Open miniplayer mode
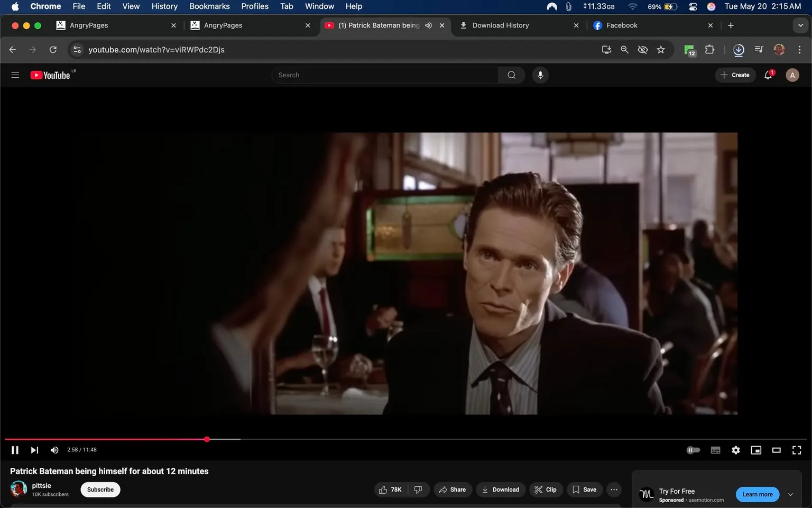This screenshot has width=812, height=508. (x=756, y=450)
